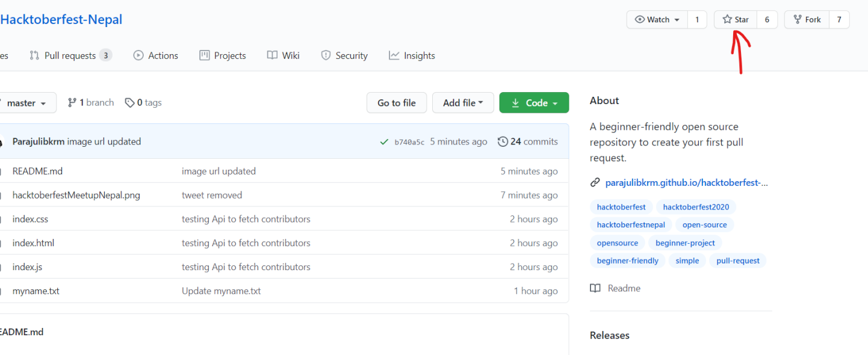
Task: Open the Hacktoberfest-Nepal repository title link
Action: (61, 19)
